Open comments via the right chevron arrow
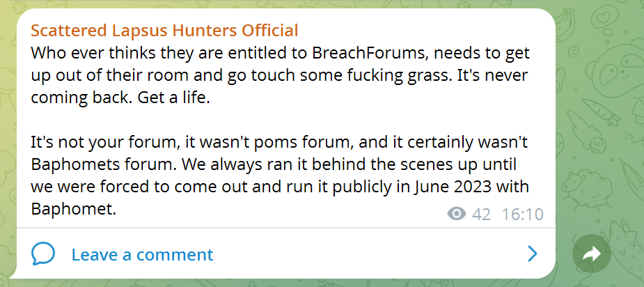 [533, 254]
